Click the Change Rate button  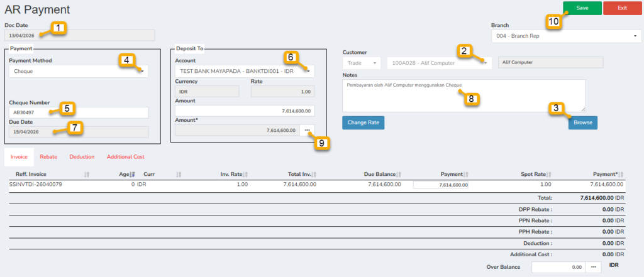363,122
